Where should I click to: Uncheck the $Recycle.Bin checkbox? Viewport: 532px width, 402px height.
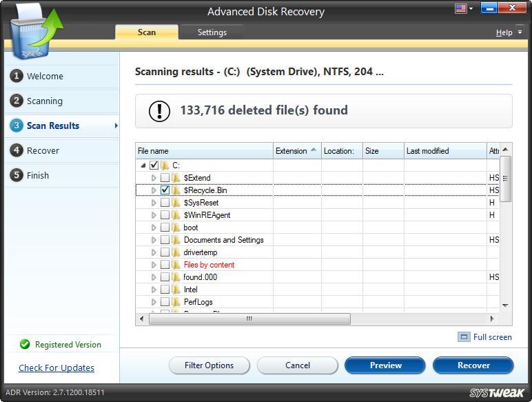[165, 190]
